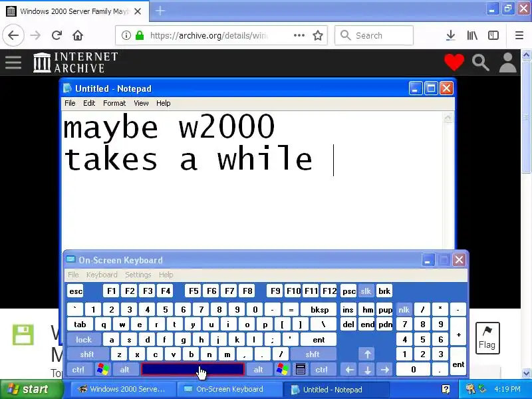This screenshot has width=532, height=399.
Task: Show site information icon in the address bar
Action: [126, 35]
